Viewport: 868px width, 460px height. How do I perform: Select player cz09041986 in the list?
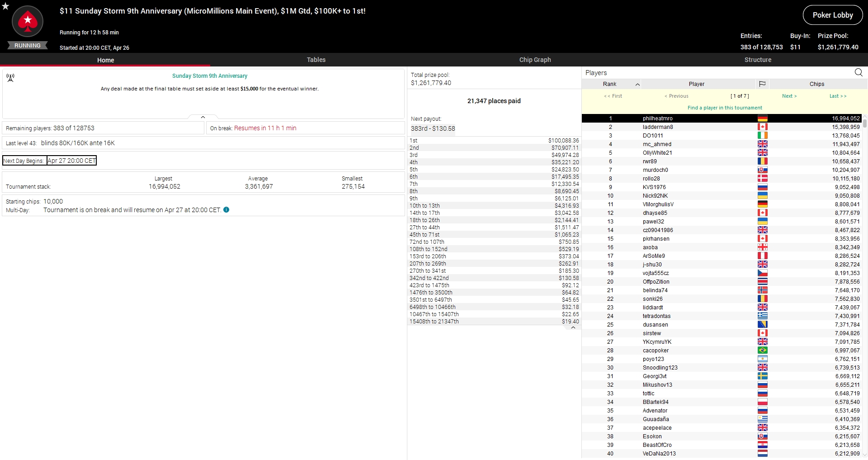point(722,230)
